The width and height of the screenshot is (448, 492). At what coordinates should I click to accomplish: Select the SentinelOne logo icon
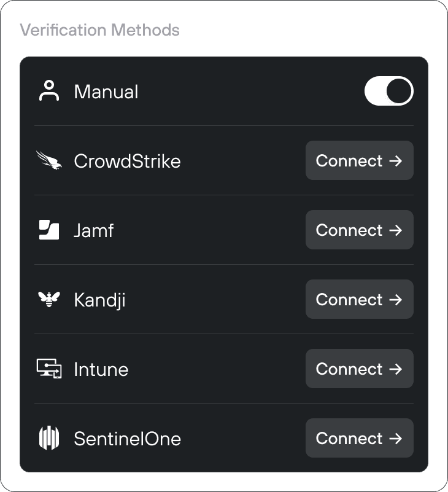pyautogui.click(x=49, y=438)
